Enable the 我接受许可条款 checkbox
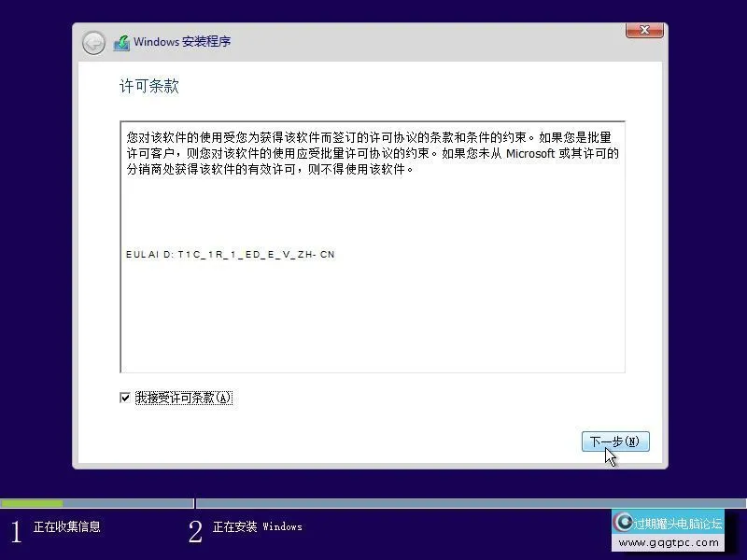This screenshot has width=747, height=560. [125, 398]
